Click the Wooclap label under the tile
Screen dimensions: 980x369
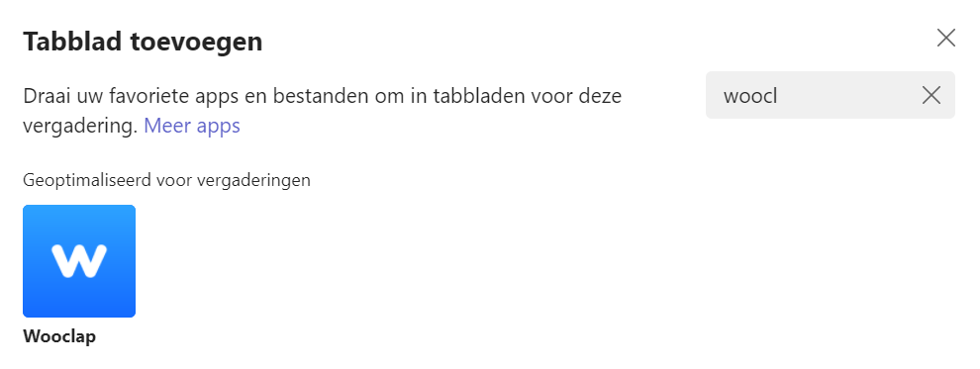tap(59, 336)
